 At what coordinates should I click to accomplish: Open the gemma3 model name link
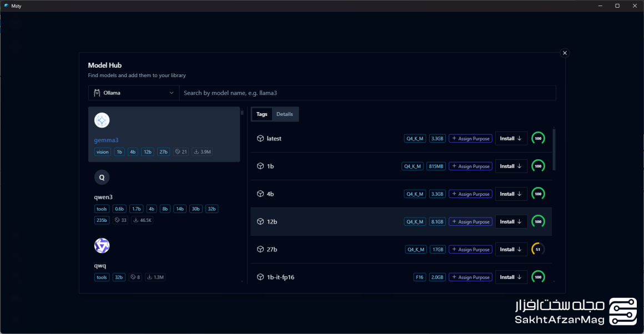pos(106,140)
